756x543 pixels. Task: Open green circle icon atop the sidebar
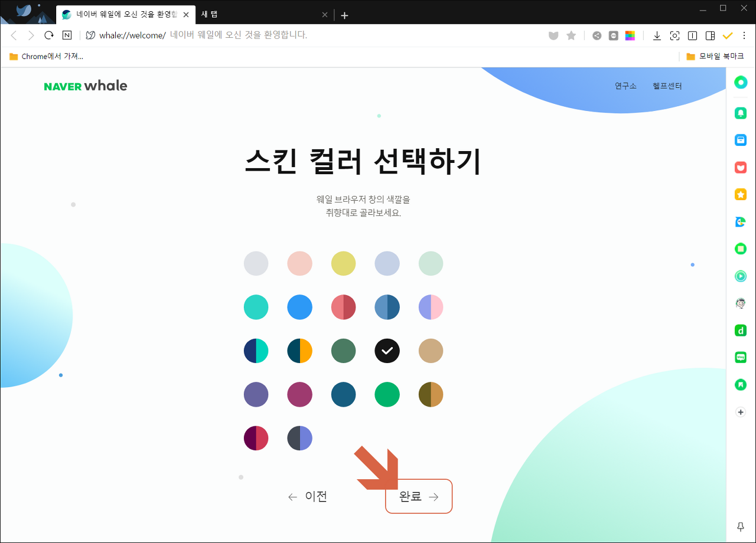point(741,82)
